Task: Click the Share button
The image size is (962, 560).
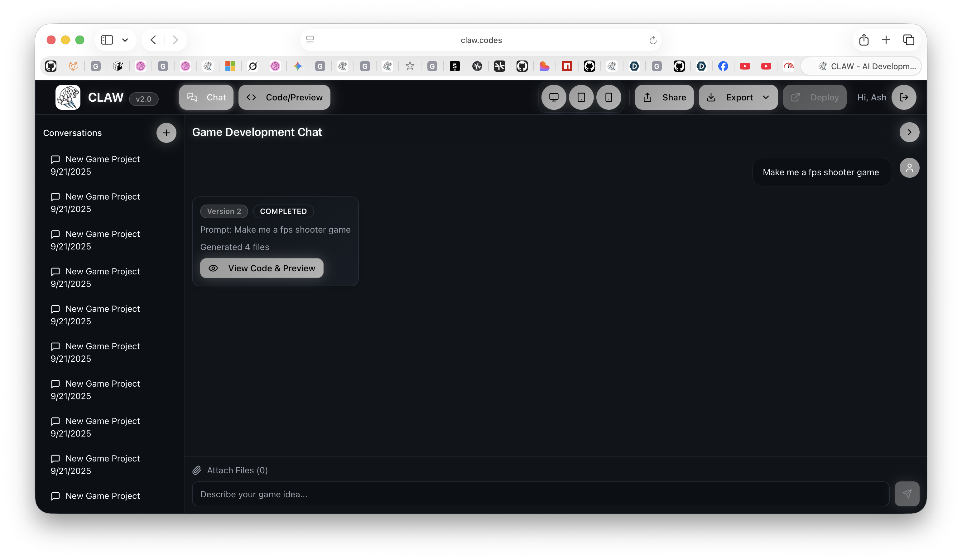Action: click(x=664, y=97)
